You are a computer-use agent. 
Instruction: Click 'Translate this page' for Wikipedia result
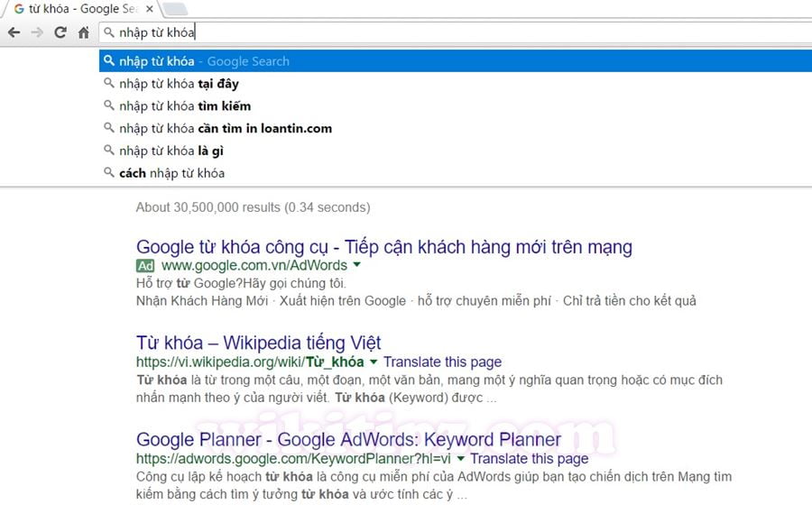pyautogui.click(x=442, y=362)
